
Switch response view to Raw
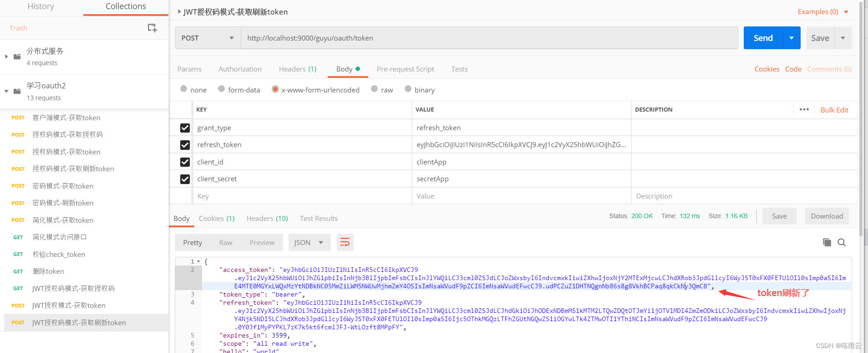226,242
